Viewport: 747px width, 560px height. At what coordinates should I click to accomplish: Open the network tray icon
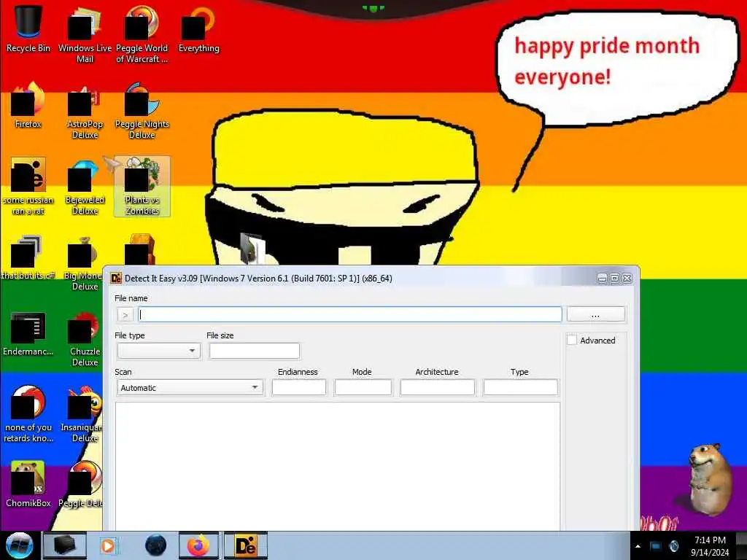[x=656, y=546]
